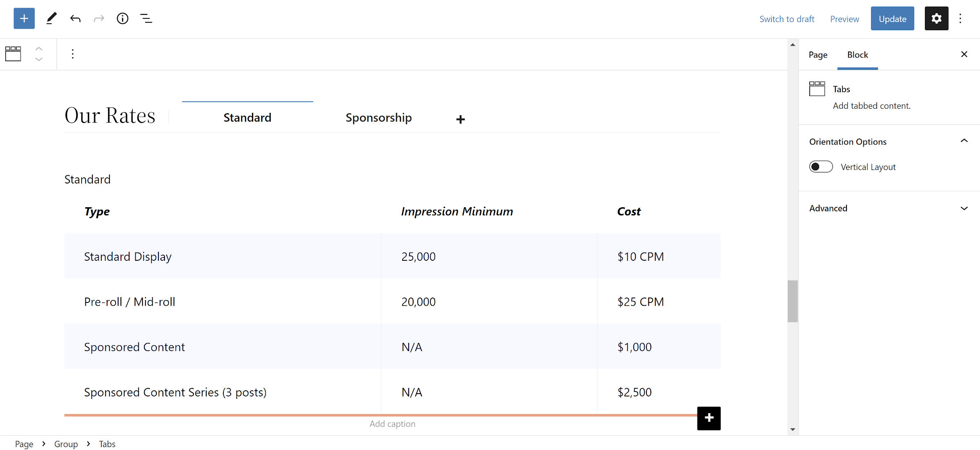Redo the last change
Viewport: 980px width, 450px height.
99,18
